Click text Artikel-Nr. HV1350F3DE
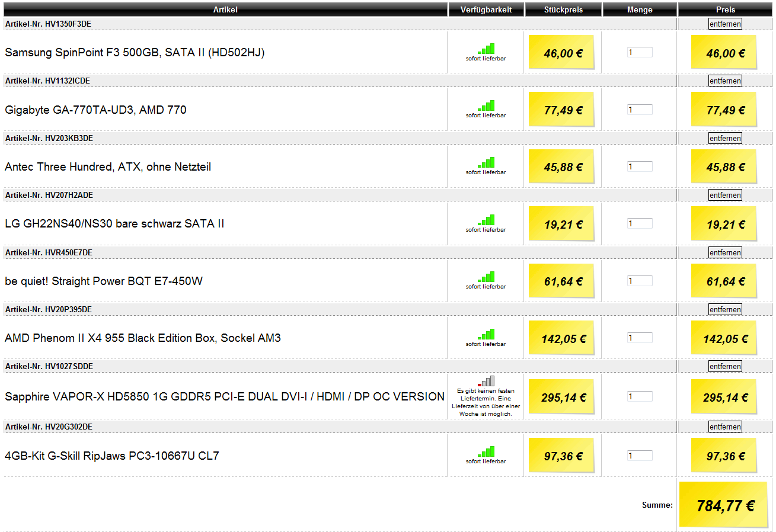This screenshot has height=532, width=776. click(x=48, y=24)
